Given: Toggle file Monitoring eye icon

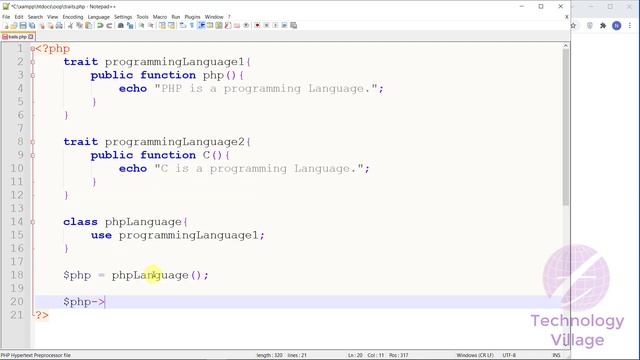Looking at the screenshot, I should [x=246, y=25].
